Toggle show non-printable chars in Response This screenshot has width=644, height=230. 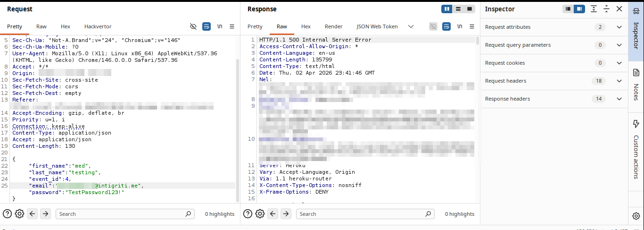(460, 26)
